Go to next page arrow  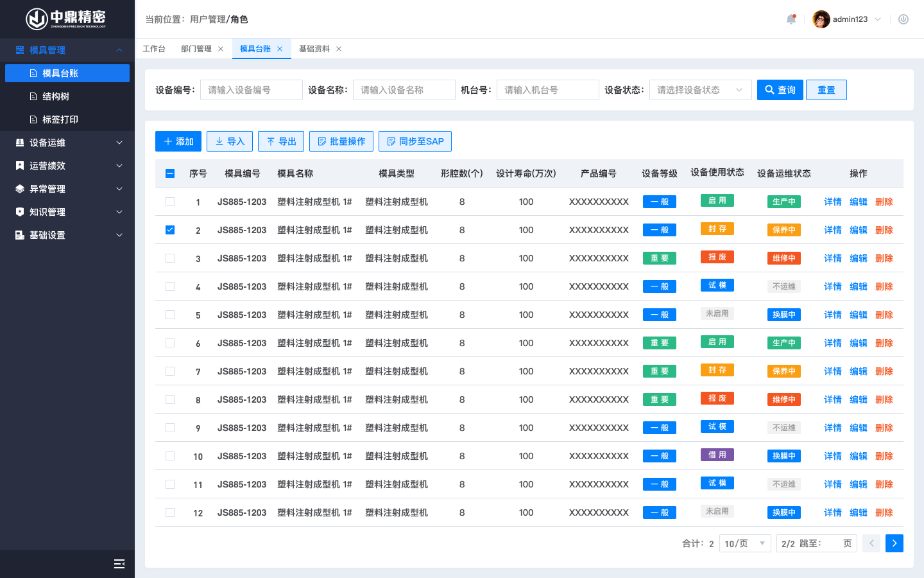(894, 543)
